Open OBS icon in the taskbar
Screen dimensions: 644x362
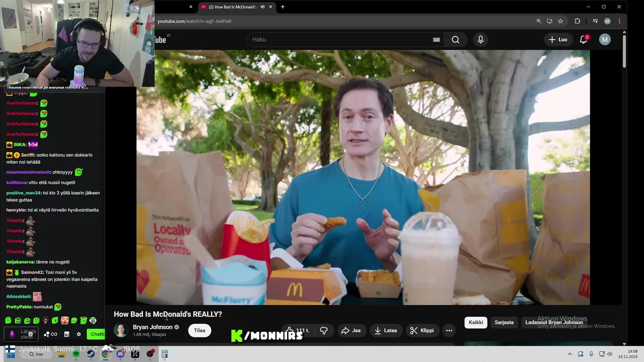(x=150, y=354)
